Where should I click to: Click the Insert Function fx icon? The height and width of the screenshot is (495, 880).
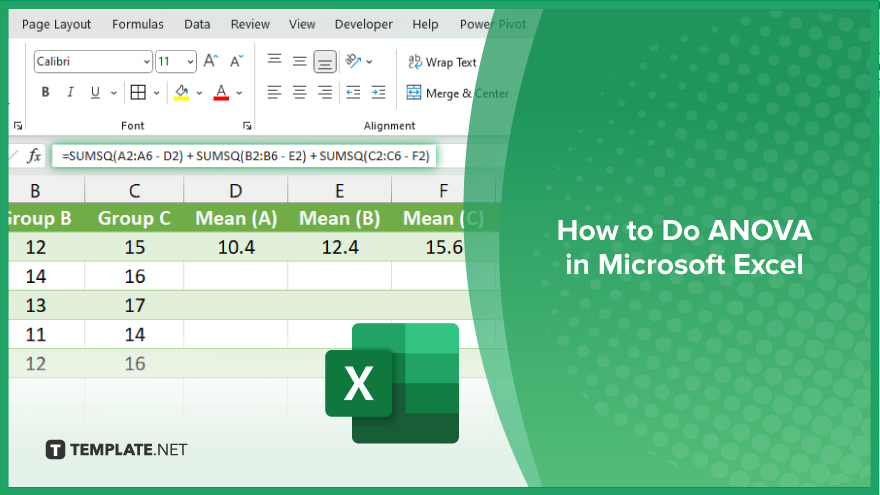tap(34, 155)
